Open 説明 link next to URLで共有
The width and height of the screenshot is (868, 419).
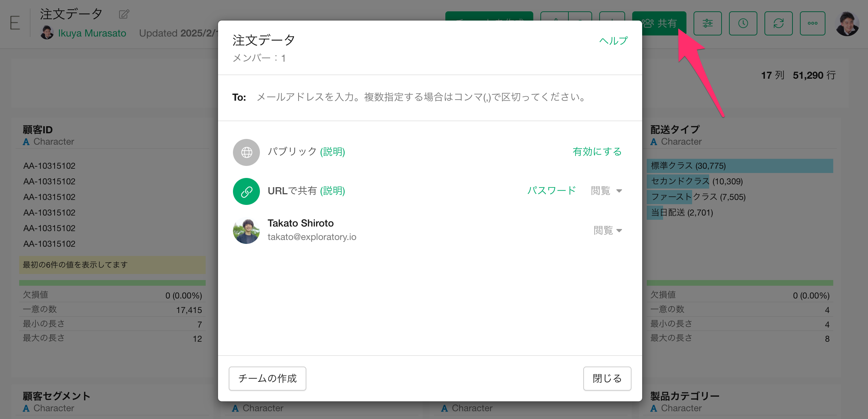(x=332, y=191)
